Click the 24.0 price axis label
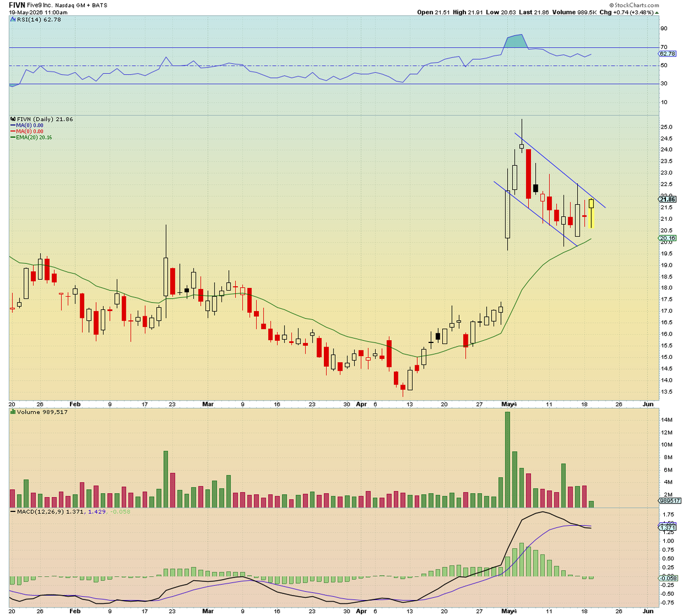The width and height of the screenshot is (683, 616). [666, 150]
